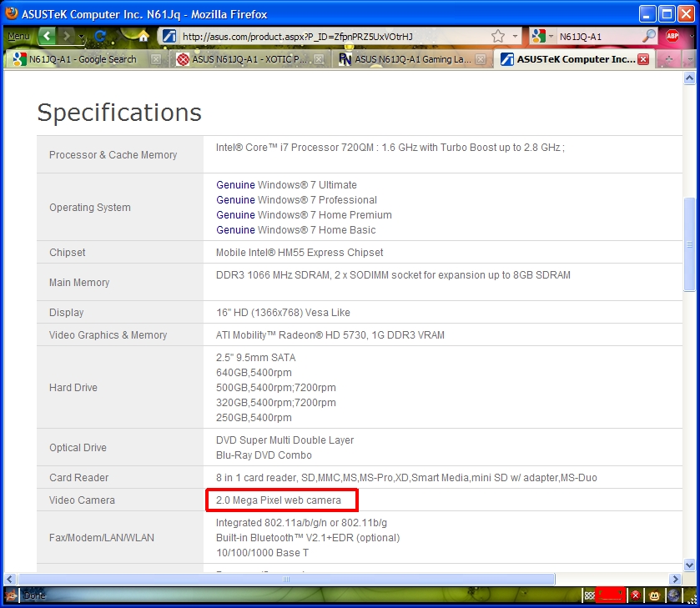Click the ATI Mobility Radeon HD 5730 text
Image resolution: width=700 pixels, height=608 pixels.
[x=330, y=335]
